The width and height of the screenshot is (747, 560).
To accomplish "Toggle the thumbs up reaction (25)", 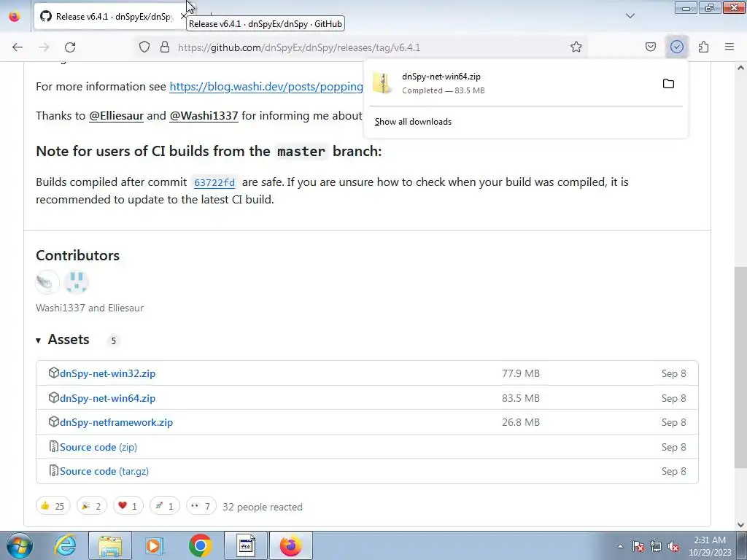I will [53, 506].
